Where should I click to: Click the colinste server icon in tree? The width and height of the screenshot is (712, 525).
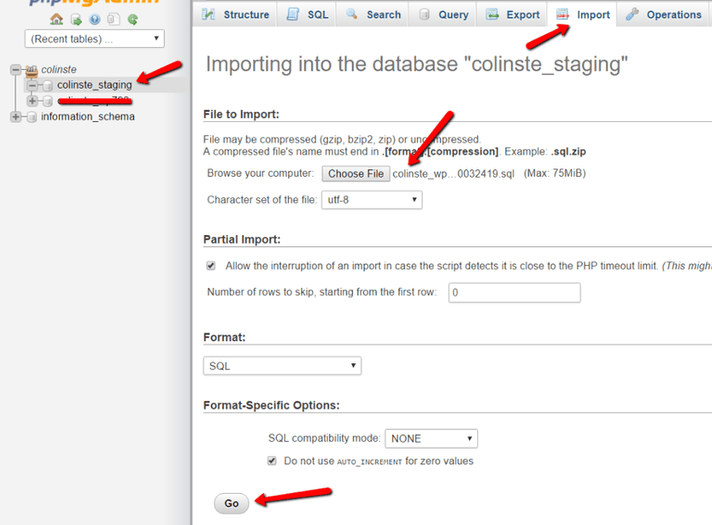(x=32, y=70)
